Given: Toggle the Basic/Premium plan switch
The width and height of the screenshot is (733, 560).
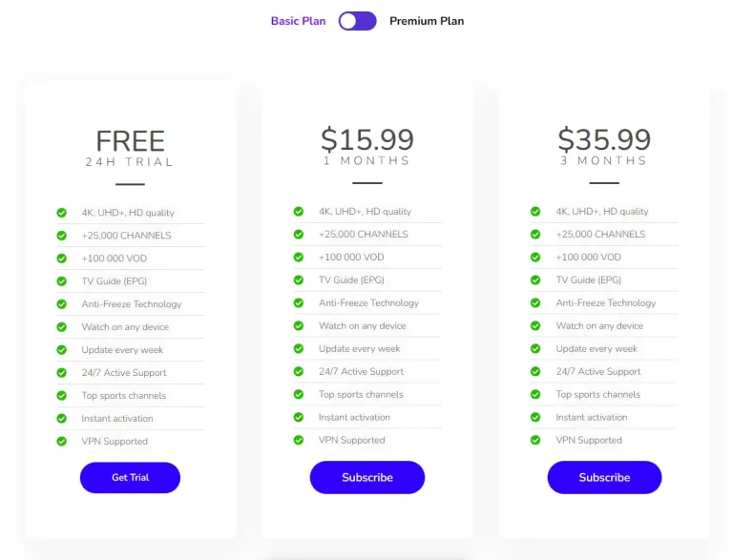Looking at the screenshot, I should click(x=358, y=21).
